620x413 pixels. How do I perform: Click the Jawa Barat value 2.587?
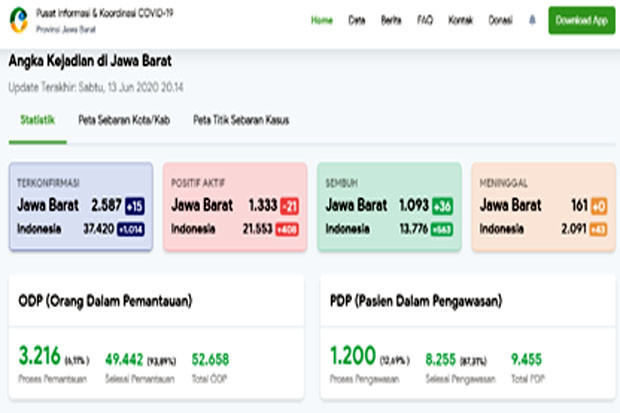pos(106,205)
